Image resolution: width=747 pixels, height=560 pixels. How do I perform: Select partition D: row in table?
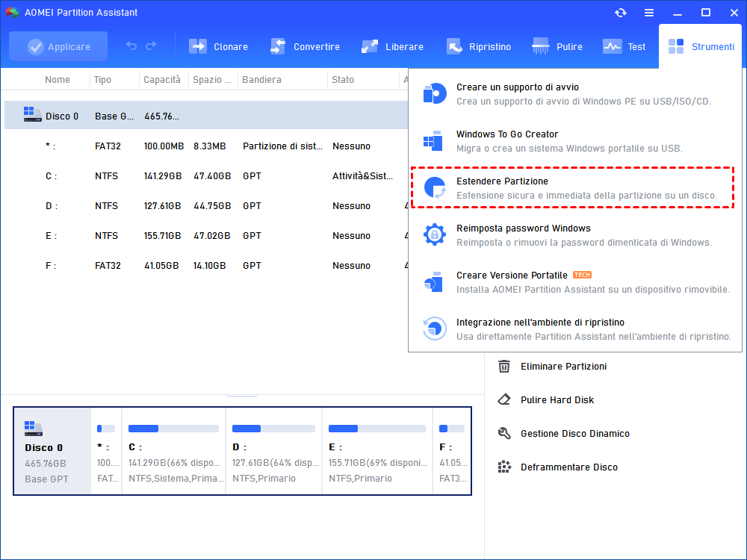(206, 206)
